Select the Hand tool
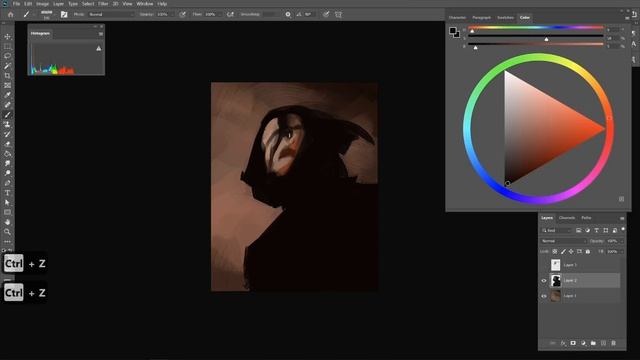The height and width of the screenshot is (360, 640). [x=7, y=222]
